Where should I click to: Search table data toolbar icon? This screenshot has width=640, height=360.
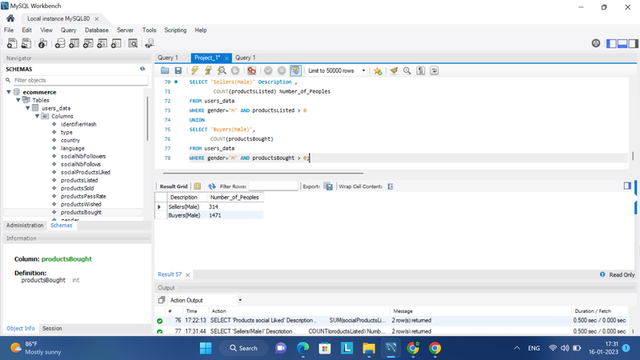coord(133,43)
